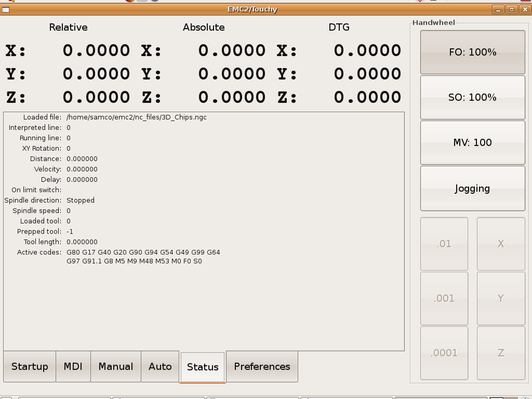This screenshot has width=532, height=399.
Task: Click the Tool length value 0.000000
Action: coord(82,242)
